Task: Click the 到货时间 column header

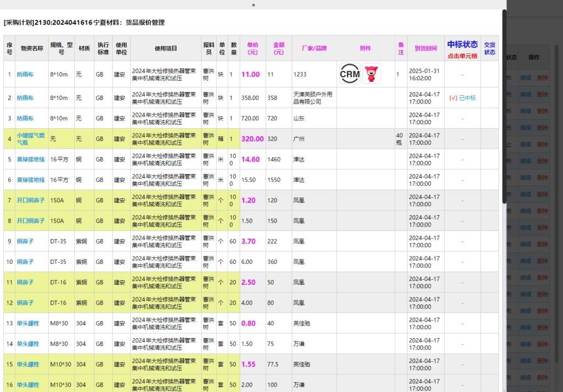Action: click(x=426, y=48)
